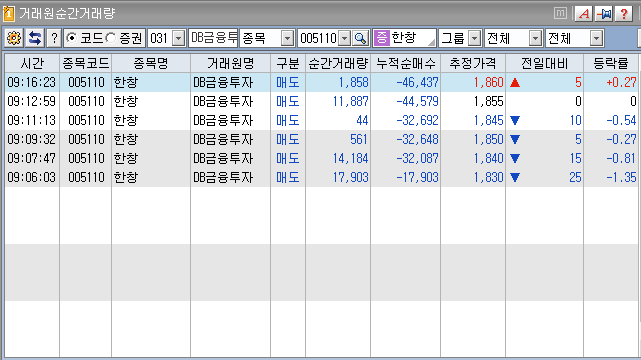This screenshot has width=641, height=360.
Task: Open the settings gear icon
Action: (14, 38)
